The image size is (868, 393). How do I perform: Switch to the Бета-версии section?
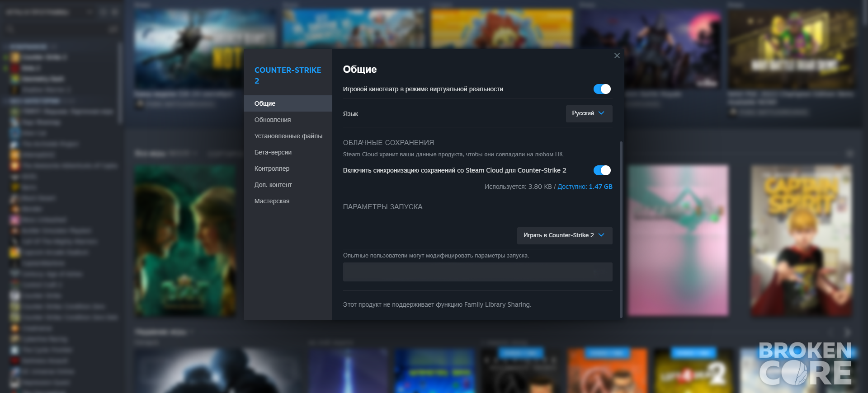[x=288, y=152]
